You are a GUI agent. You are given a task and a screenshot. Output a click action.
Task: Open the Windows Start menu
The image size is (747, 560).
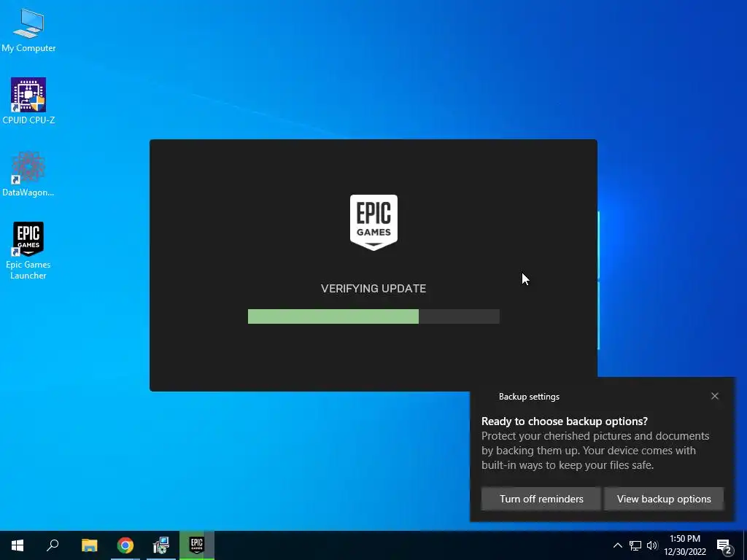18,545
